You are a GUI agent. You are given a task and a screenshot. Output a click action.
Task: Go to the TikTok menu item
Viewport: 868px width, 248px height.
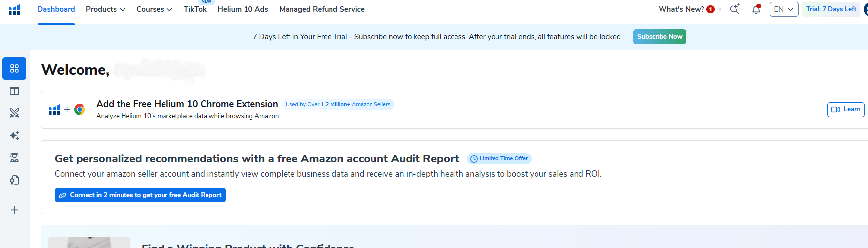coord(195,9)
